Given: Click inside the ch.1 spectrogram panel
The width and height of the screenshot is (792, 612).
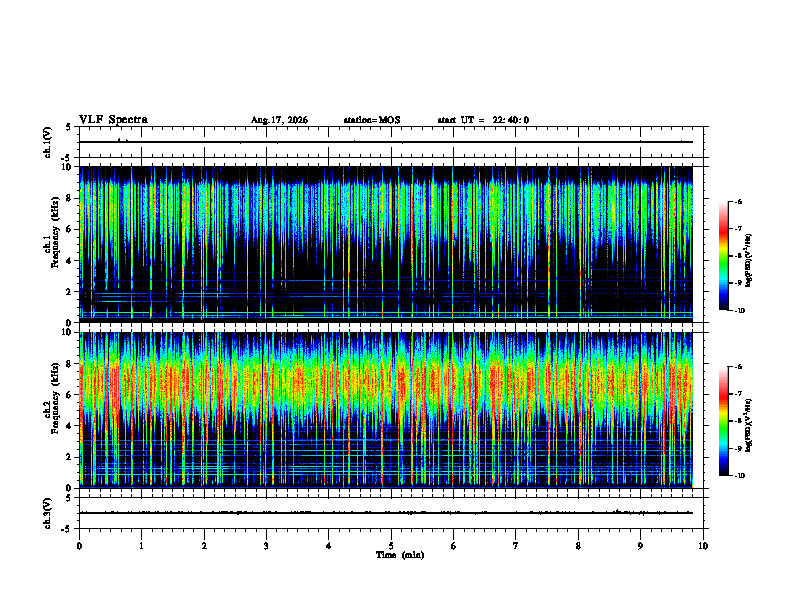Looking at the screenshot, I should (x=386, y=244).
